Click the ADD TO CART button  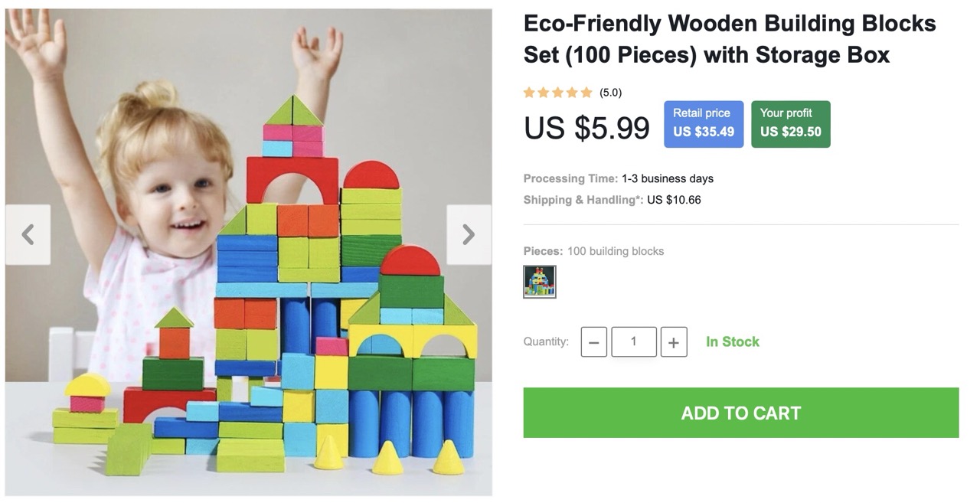pyautogui.click(x=740, y=413)
